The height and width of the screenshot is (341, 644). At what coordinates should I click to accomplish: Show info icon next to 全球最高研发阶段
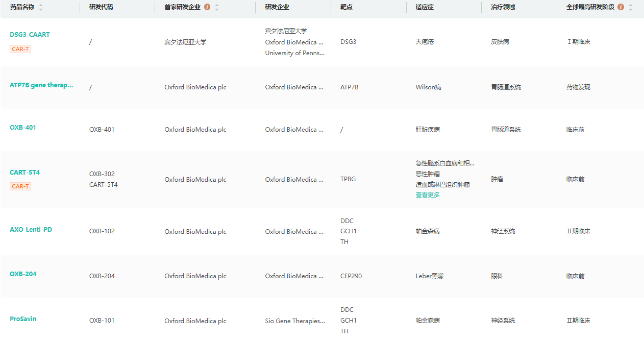pos(621,7)
